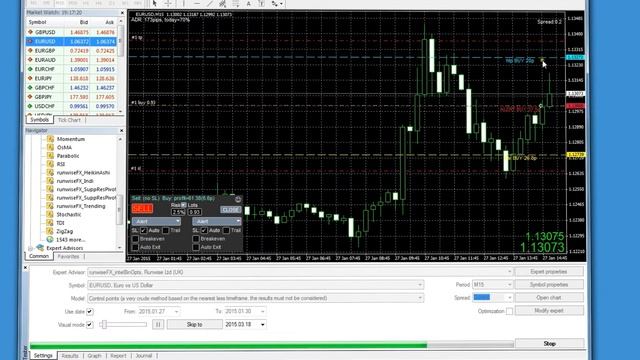Click the CLOSE button on trade panel
Image resolution: width=640 pixels, height=360 pixels.
point(231,210)
